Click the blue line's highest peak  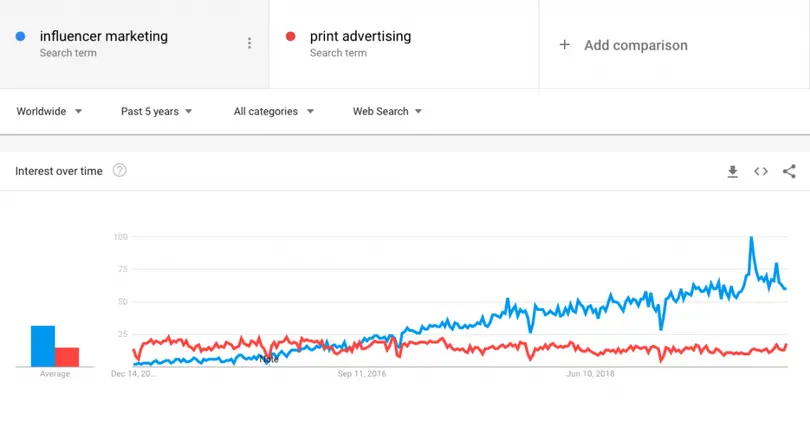pyautogui.click(x=751, y=239)
